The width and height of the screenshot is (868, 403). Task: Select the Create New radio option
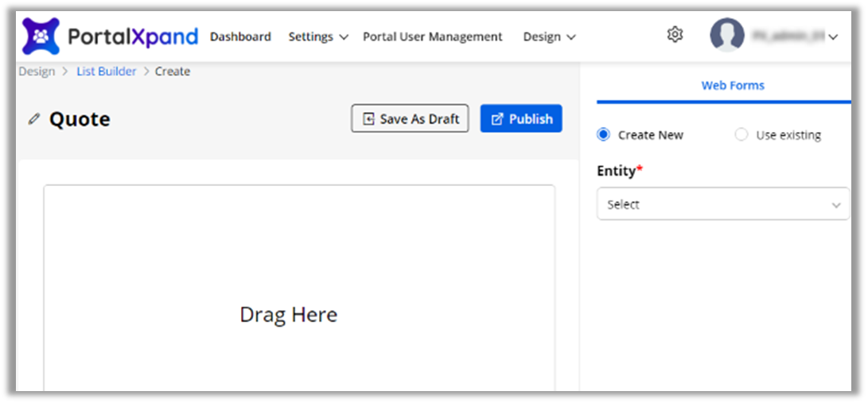point(603,135)
